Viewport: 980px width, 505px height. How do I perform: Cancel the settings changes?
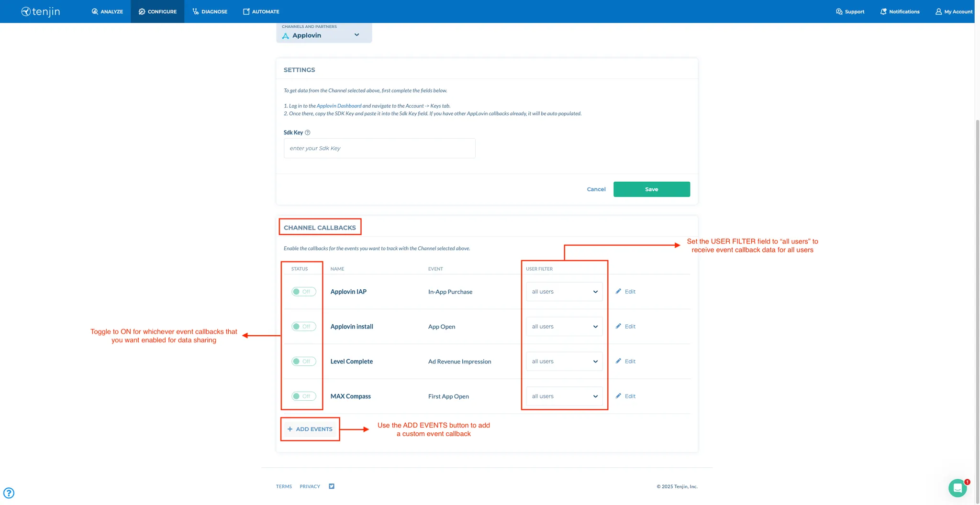[x=596, y=189]
